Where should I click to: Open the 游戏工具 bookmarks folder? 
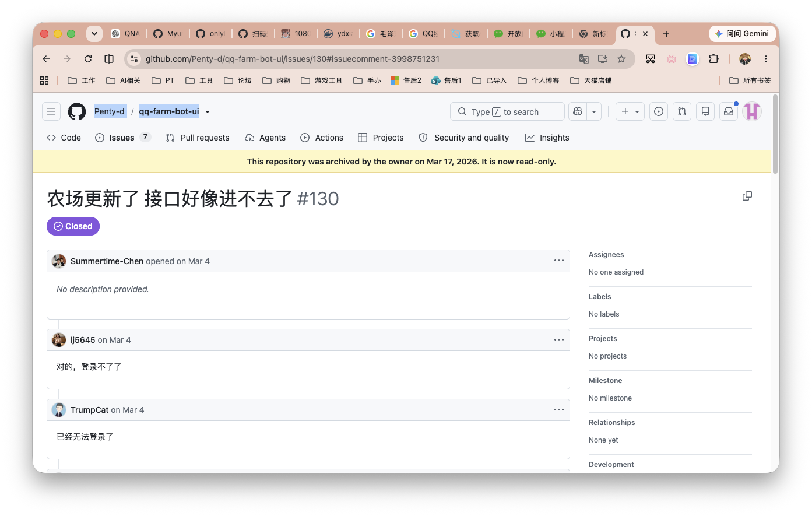[322, 80]
